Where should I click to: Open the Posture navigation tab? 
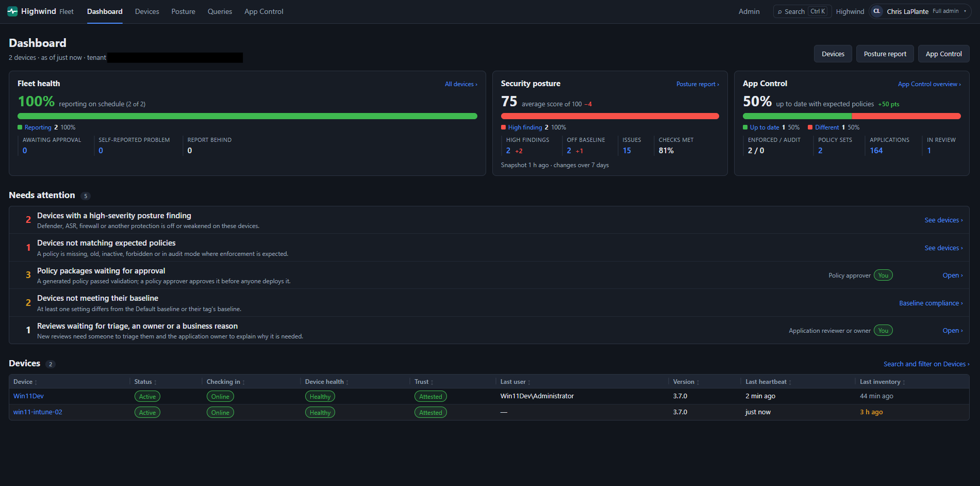[x=184, y=11]
